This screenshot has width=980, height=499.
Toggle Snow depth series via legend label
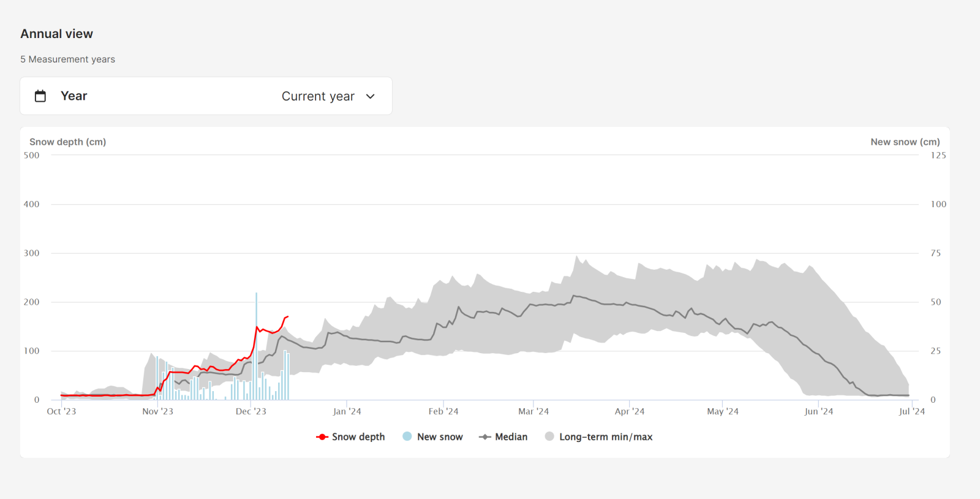[x=358, y=437]
